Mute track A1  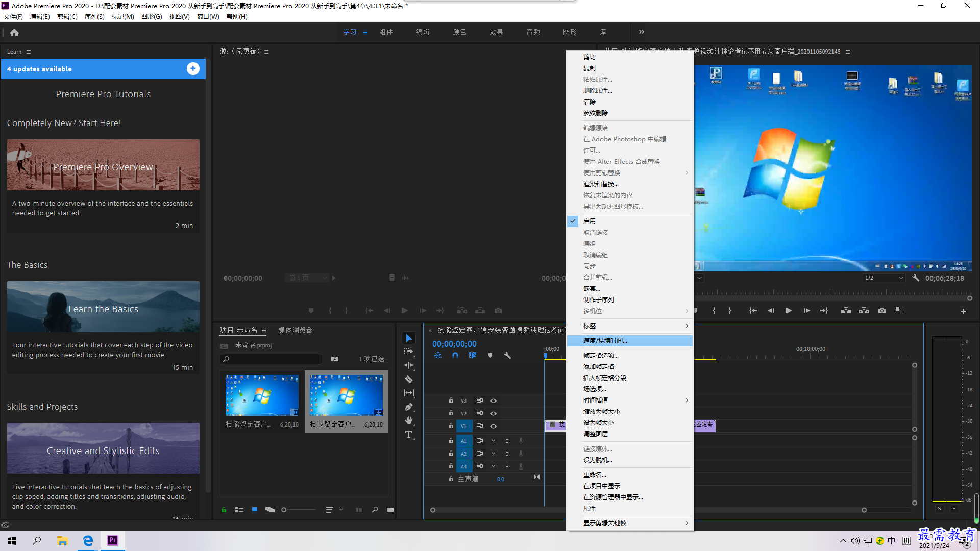coord(493,441)
